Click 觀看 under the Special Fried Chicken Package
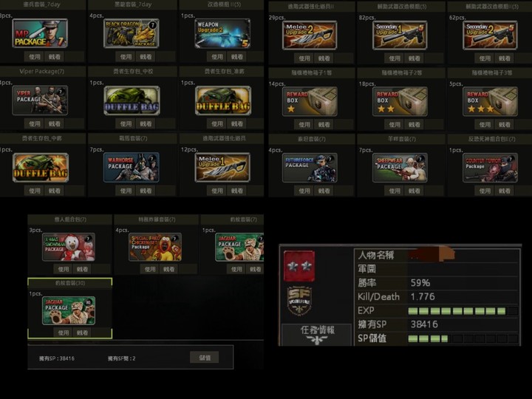Image resolution: width=532 pixels, height=399 pixels. pos(168,269)
